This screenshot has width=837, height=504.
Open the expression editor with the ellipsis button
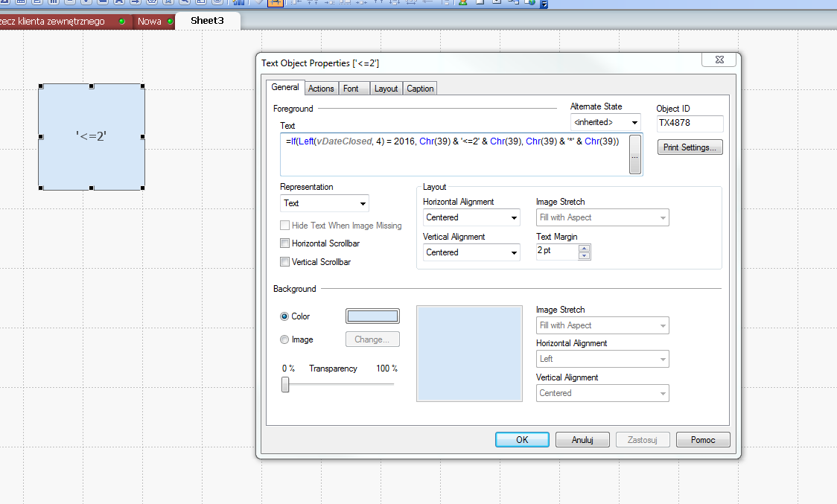tap(635, 155)
